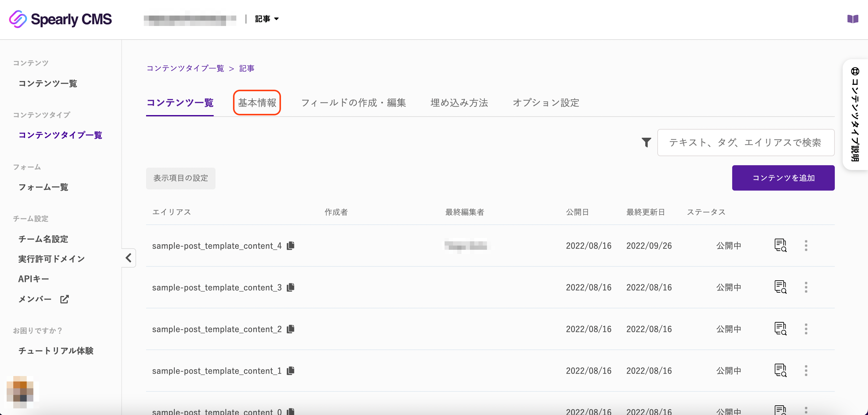The image size is (868, 415).
Task: Click 公開中 status for sample-post_template_content_2
Action: (x=729, y=329)
